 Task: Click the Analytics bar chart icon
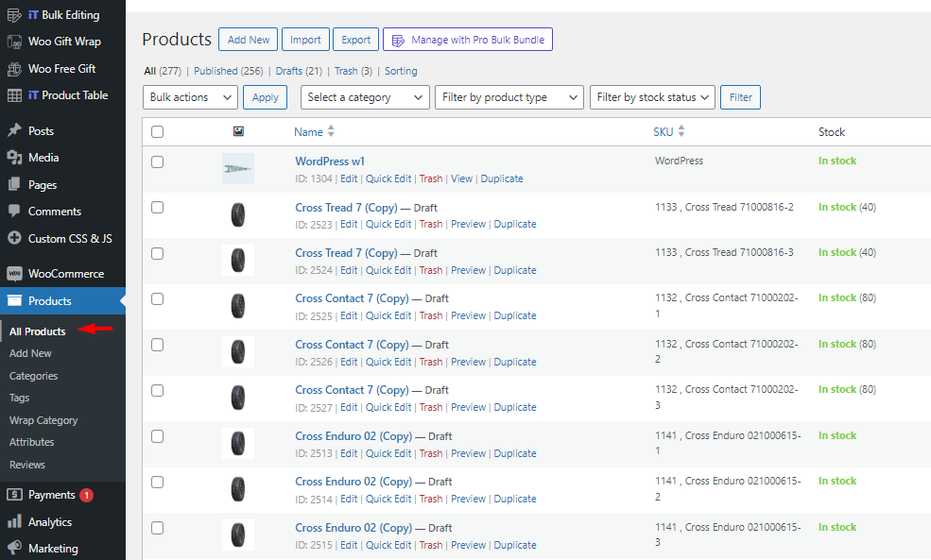[14, 522]
